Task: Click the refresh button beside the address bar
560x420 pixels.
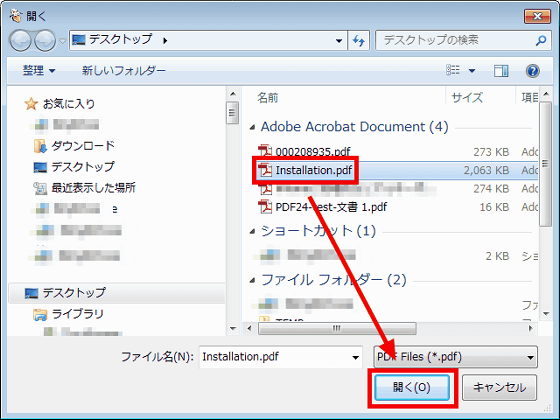Action: point(359,40)
